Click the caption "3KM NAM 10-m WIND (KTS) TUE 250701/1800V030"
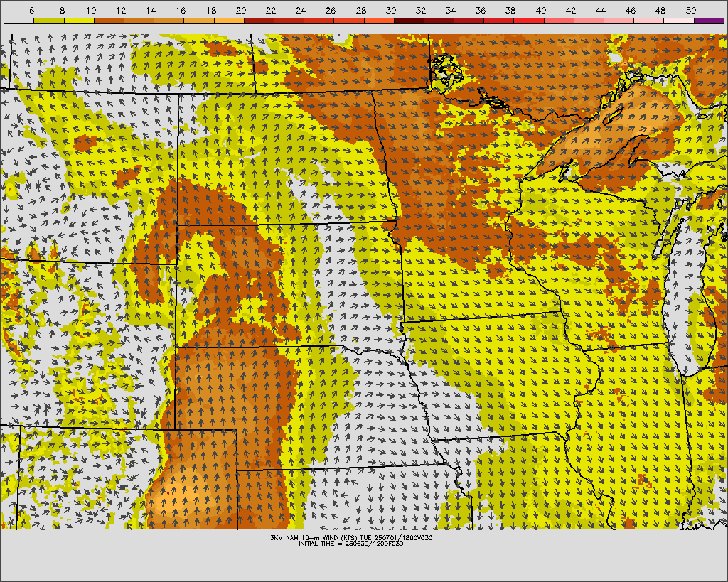The width and height of the screenshot is (728, 582). point(351,537)
